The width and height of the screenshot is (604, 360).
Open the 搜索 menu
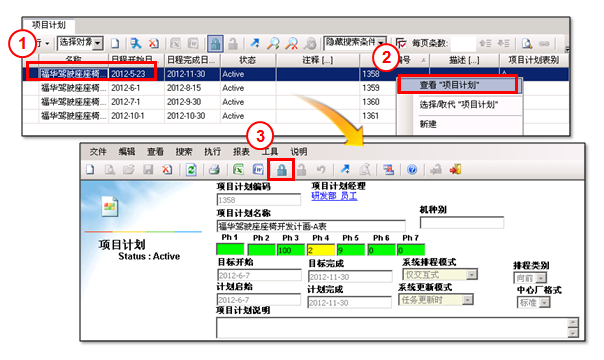tap(184, 152)
